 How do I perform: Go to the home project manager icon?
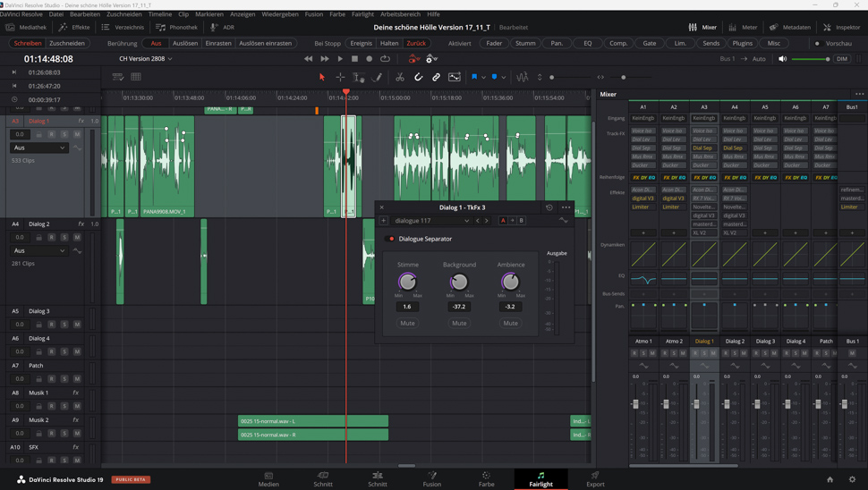pos(830,479)
